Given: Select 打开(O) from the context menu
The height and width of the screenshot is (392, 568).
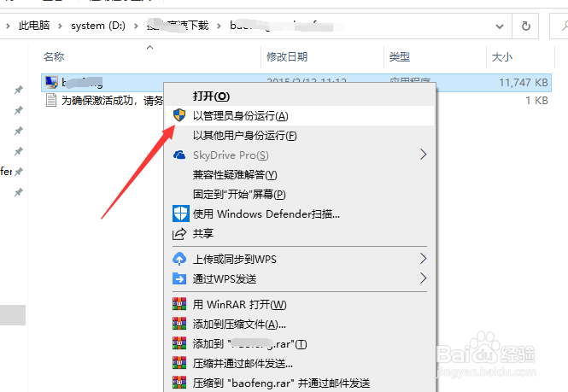Looking at the screenshot, I should [x=212, y=97].
